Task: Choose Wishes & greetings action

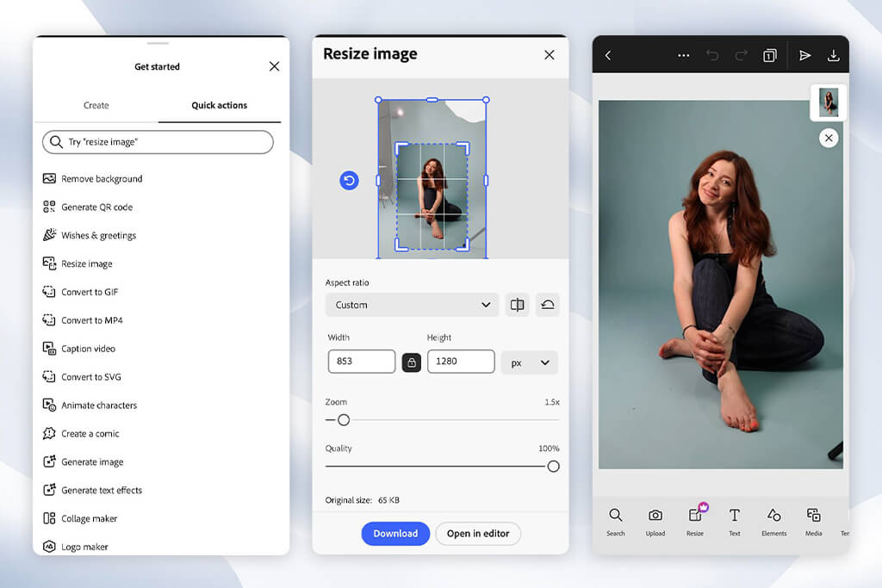Action: [x=90, y=235]
